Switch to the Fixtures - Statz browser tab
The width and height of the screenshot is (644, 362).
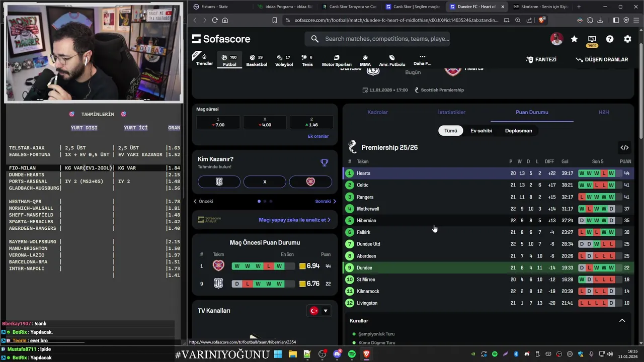(x=219, y=7)
